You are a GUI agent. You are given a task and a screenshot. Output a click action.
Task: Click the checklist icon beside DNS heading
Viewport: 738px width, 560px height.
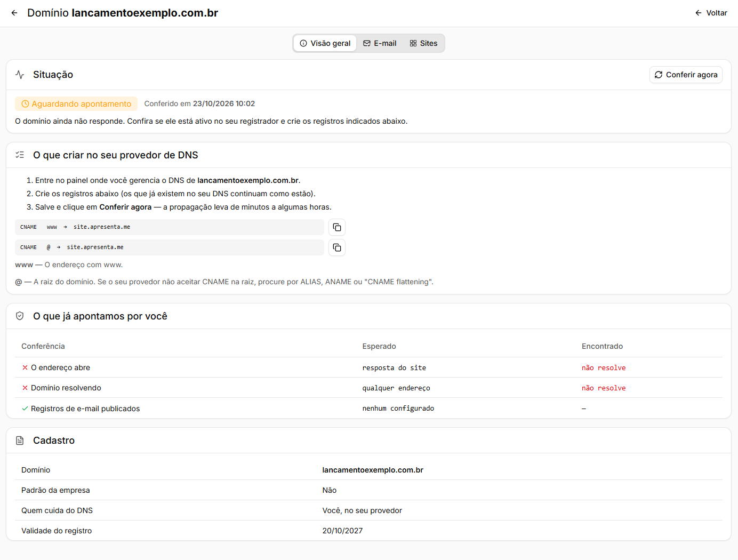[20, 155]
